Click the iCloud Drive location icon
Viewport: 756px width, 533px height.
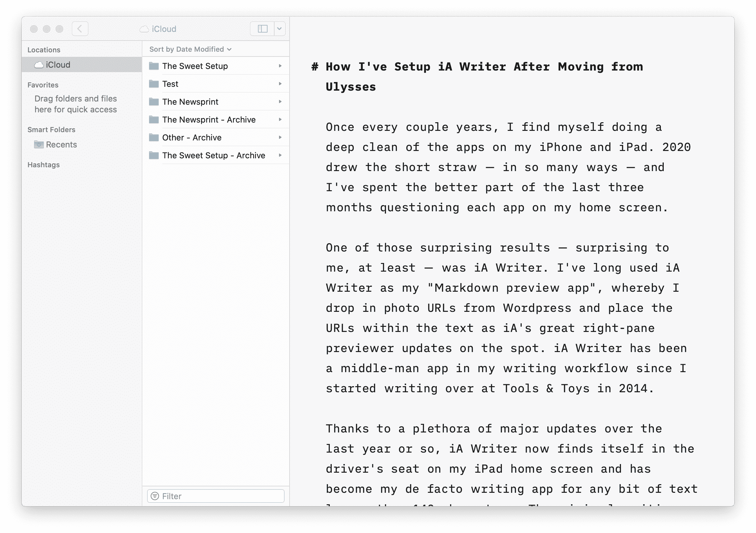tap(39, 64)
